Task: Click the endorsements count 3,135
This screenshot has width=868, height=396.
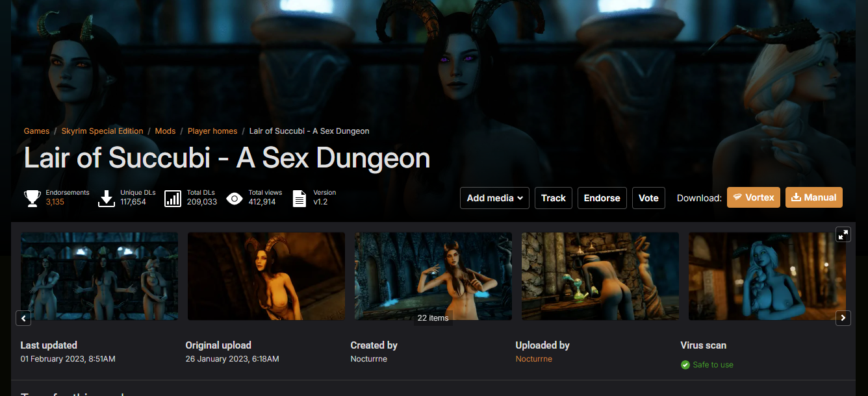Action: pos(55,203)
